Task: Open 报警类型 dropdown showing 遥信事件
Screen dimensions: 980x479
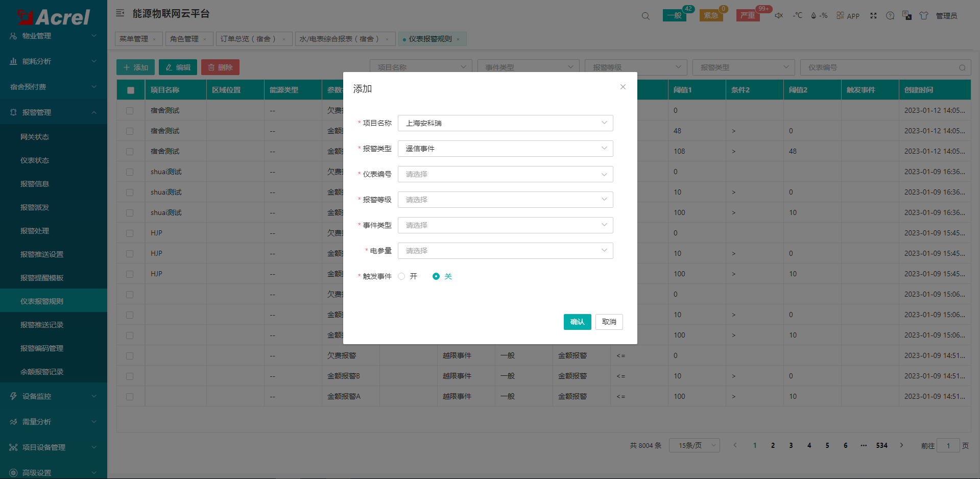Action: point(505,149)
